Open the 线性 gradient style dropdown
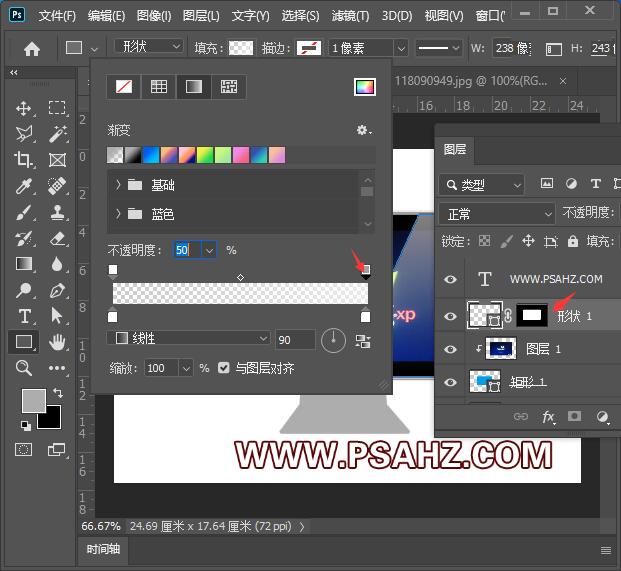The image size is (621, 571). (x=189, y=339)
